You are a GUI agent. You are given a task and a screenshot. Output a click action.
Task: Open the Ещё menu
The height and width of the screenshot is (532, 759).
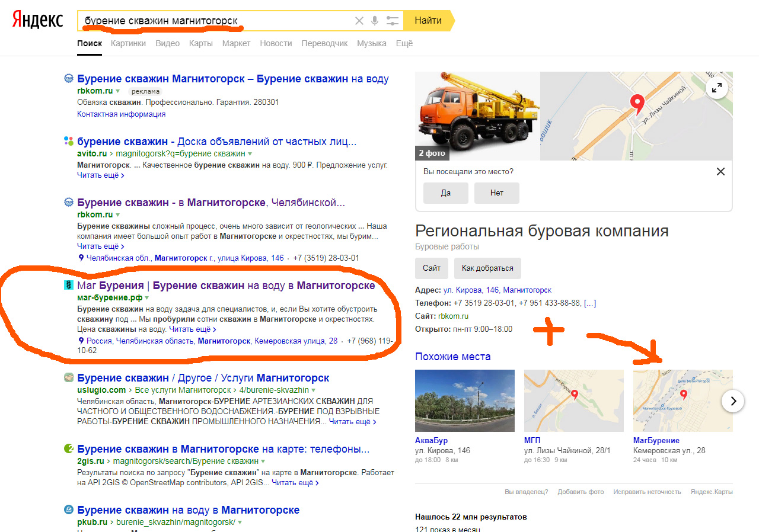(x=404, y=43)
